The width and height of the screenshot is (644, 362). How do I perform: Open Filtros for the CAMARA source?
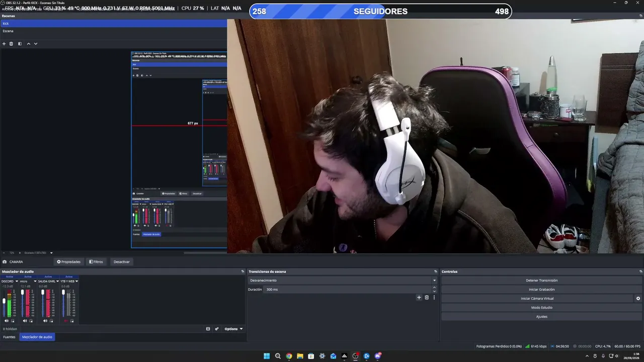(96, 262)
